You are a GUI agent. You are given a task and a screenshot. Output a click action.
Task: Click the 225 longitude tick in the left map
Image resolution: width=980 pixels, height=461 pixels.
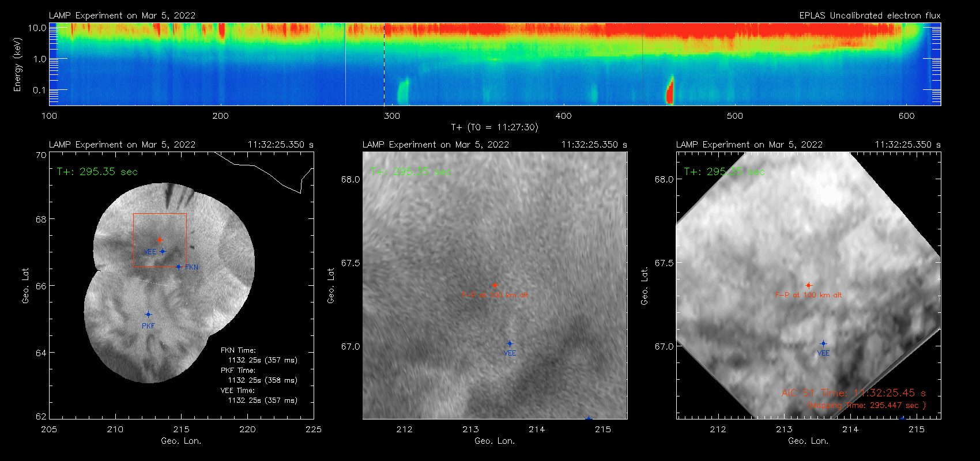pyautogui.click(x=314, y=429)
